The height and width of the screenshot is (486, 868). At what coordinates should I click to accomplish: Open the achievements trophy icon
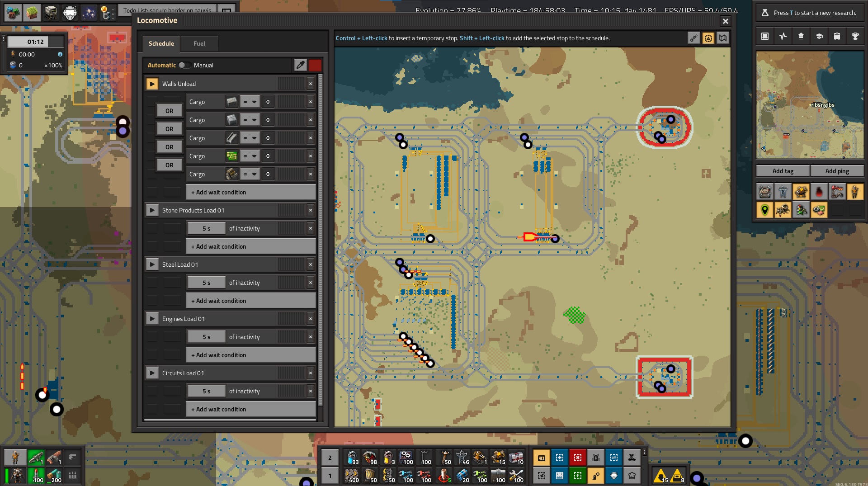(855, 36)
